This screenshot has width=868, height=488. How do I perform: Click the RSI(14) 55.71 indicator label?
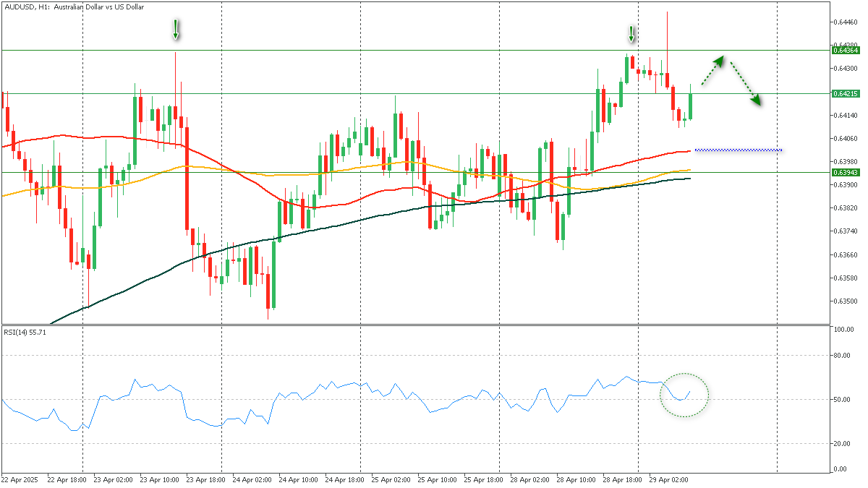click(x=25, y=332)
